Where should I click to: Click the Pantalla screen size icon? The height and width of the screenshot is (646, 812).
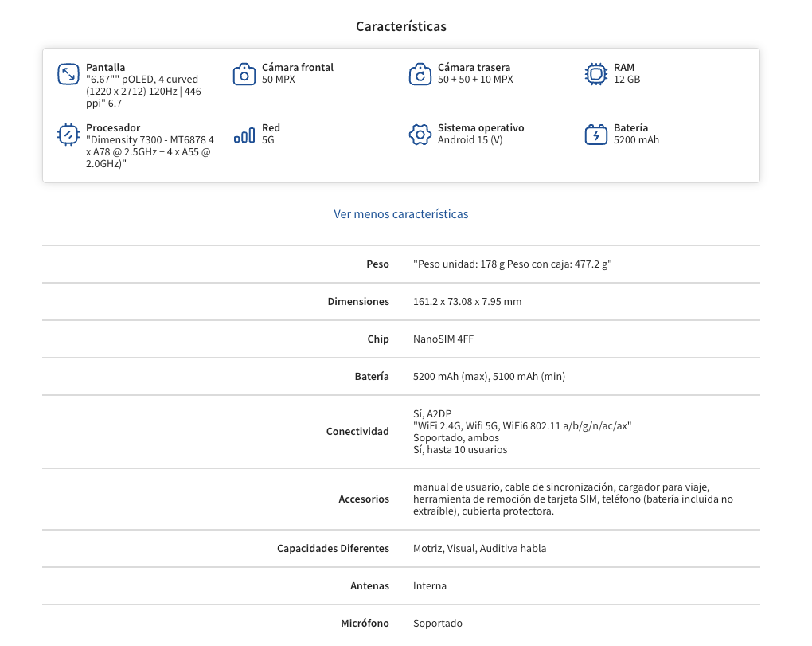pos(68,74)
